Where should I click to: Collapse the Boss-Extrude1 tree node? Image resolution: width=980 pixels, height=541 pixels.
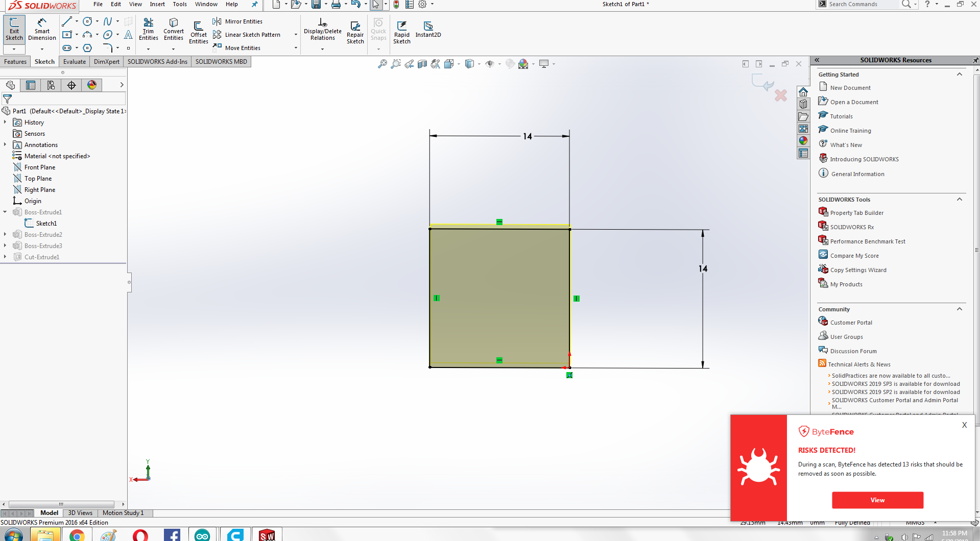pyautogui.click(x=5, y=212)
